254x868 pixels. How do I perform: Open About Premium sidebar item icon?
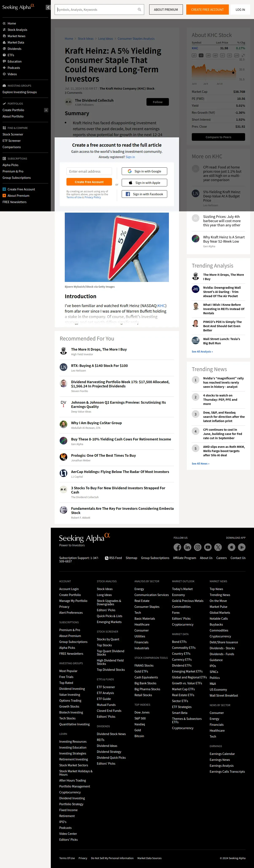pos(4,195)
